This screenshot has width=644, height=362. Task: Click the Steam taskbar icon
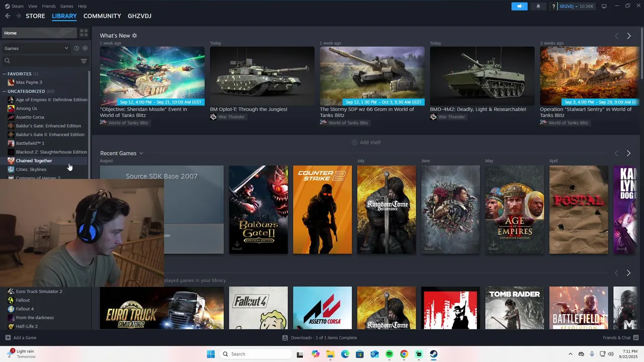434,354
